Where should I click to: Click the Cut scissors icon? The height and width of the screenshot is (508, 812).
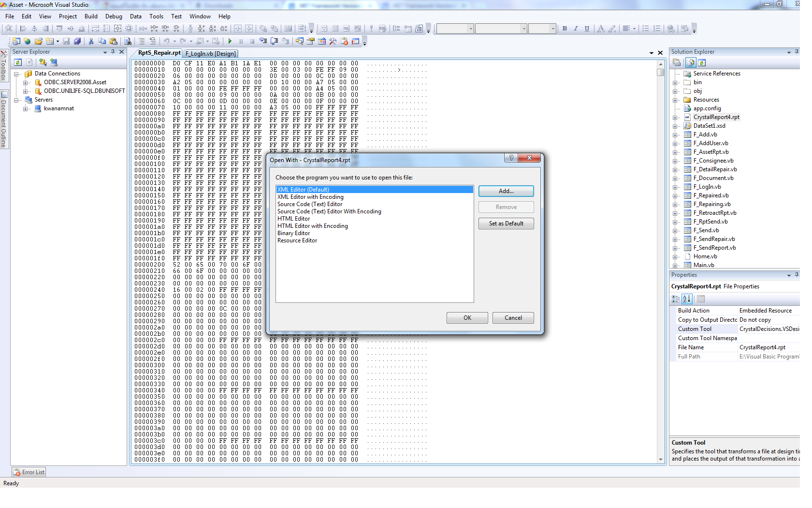91,41
